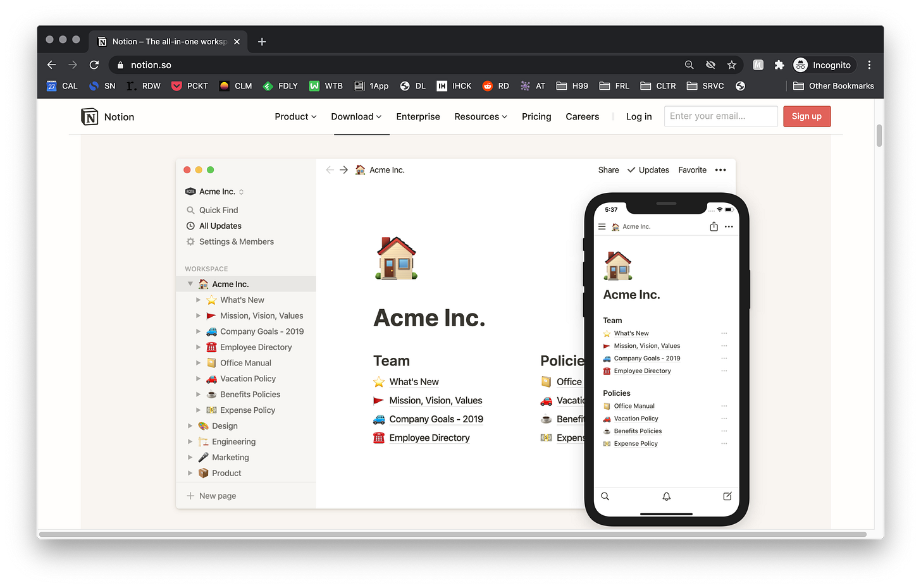This screenshot has height=588, width=921.
Task: Open a new browser tab
Action: (x=262, y=42)
